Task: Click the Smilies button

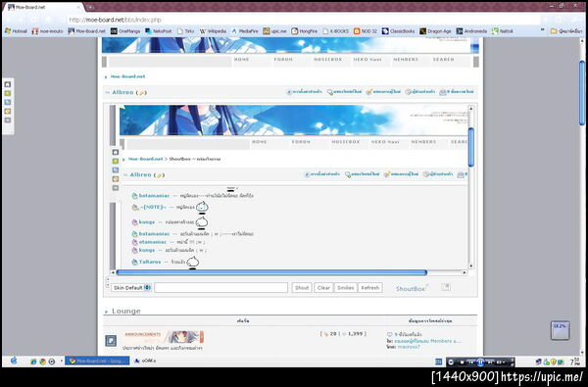Action: point(345,288)
